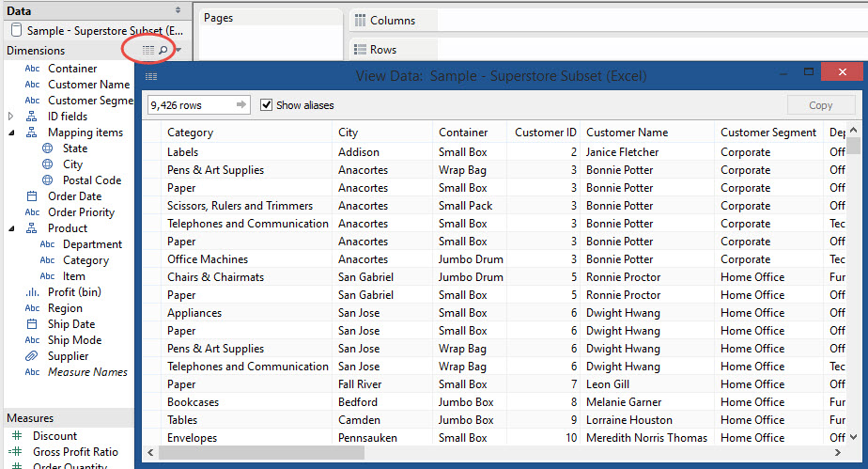Click the vertical scrollbar up arrow

click(853, 130)
